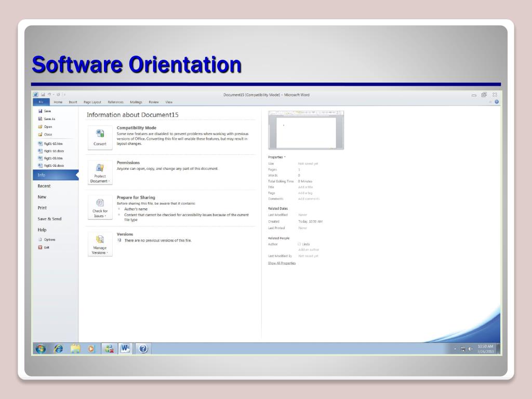
Task: Open the References tab
Action: 116,102
